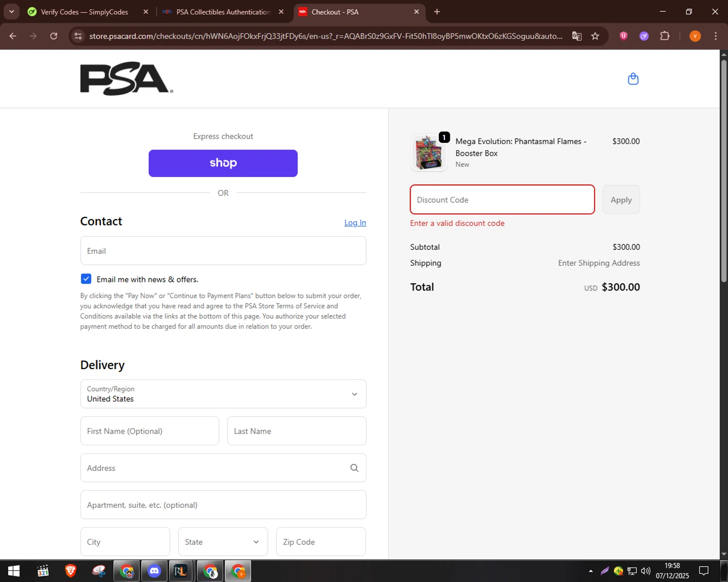
Task: Click the page vertical scrollbar thumb
Action: 724,170
